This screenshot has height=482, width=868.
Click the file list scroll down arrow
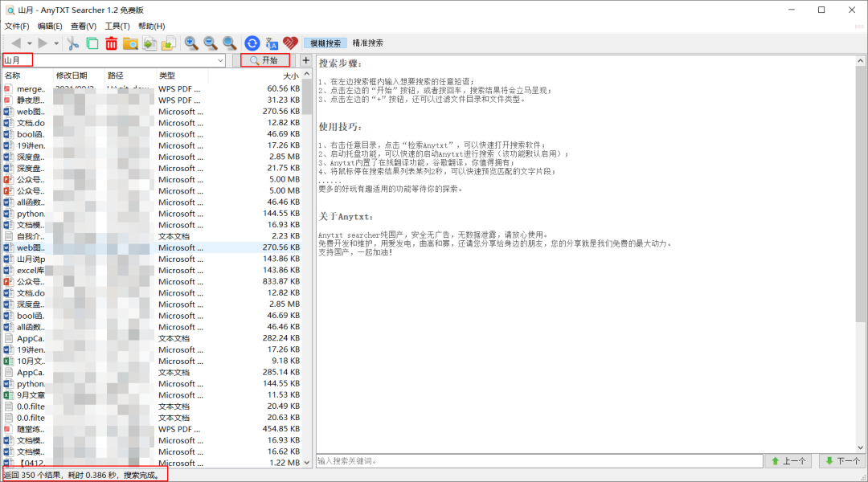pyautogui.click(x=307, y=463)
